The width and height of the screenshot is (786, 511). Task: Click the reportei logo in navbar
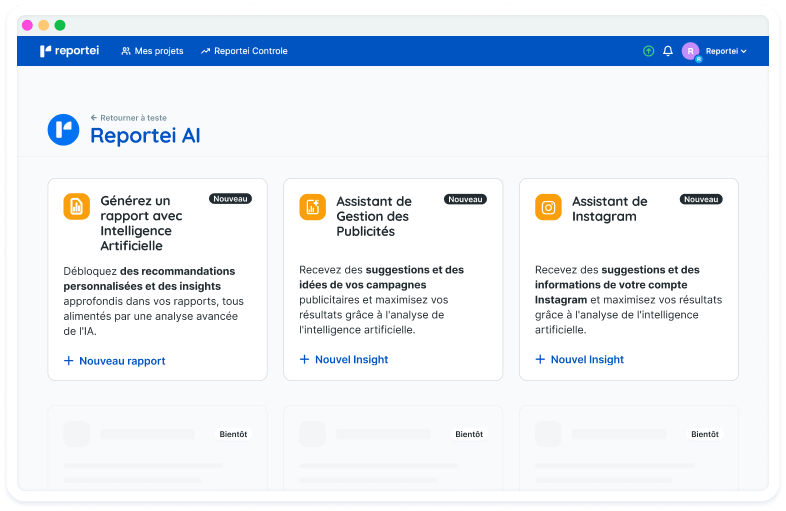coord(69,51)
